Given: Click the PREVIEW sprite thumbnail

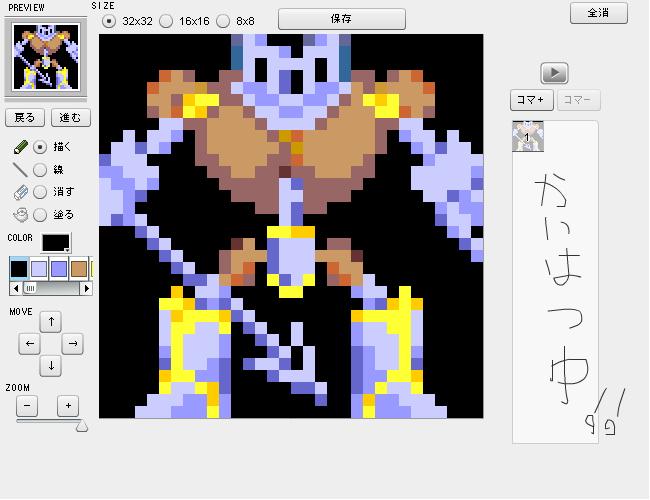Looking at the screenshot, I should (46, 57).
